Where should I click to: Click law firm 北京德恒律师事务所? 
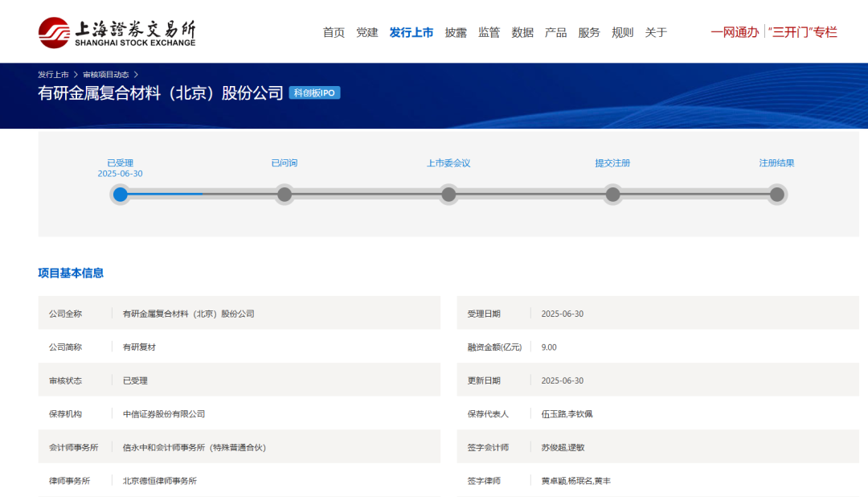[x=159, y=481]
